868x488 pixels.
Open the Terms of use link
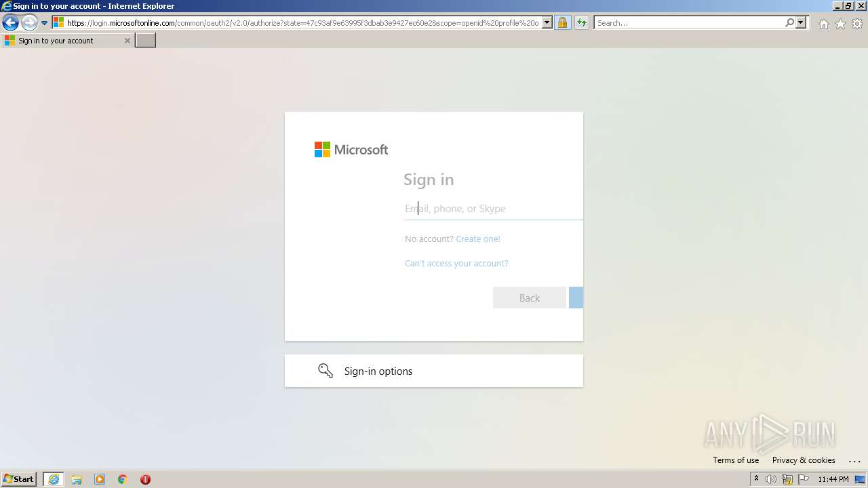[736, 460]
